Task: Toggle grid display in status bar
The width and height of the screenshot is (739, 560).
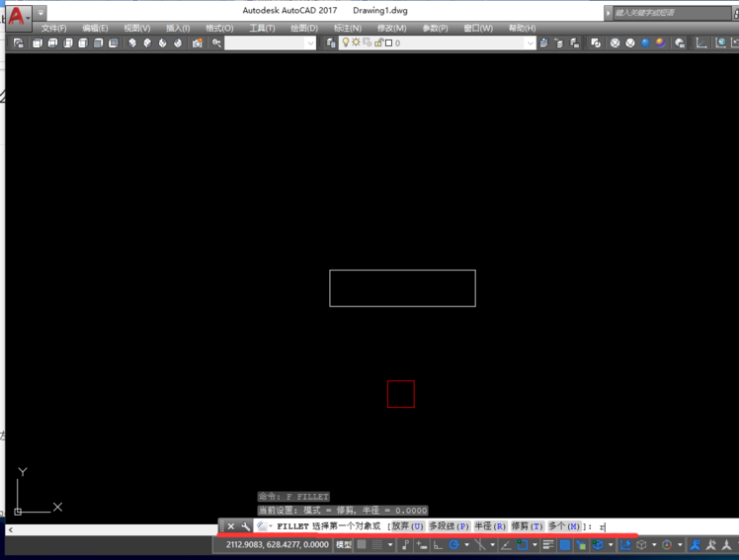Action: pos(362,545)
